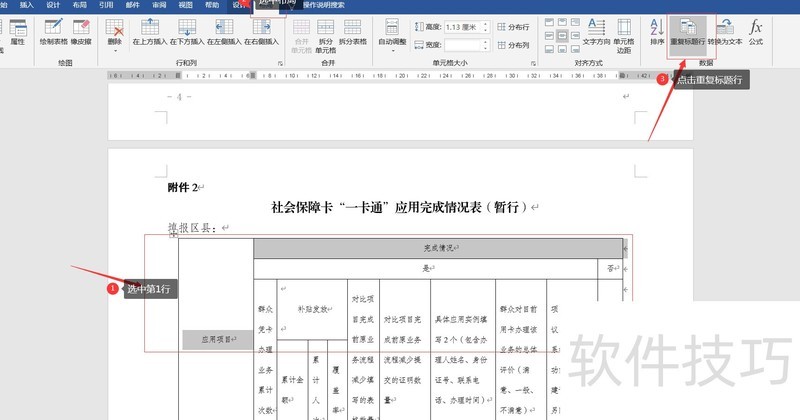The width and height of the screenshot is (800, 420).
Task: Switch to the Review (审阅) tab
Action: 159,5
